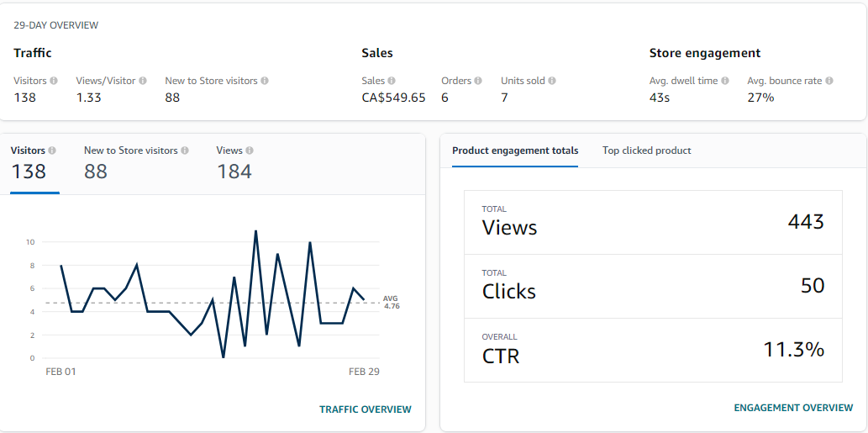Viewport: 868px width, 433px height.
Task: Open Product engagement totals tab
Action: click(x=515, y=150)
